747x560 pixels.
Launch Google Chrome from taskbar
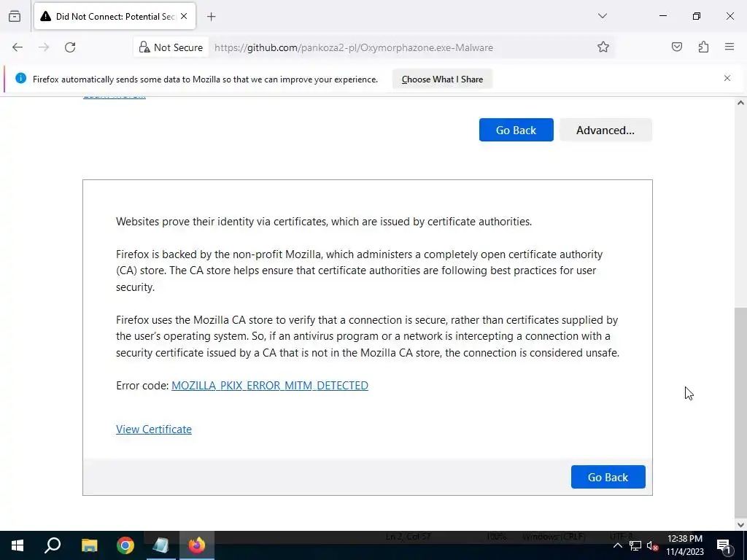(125, 545)
